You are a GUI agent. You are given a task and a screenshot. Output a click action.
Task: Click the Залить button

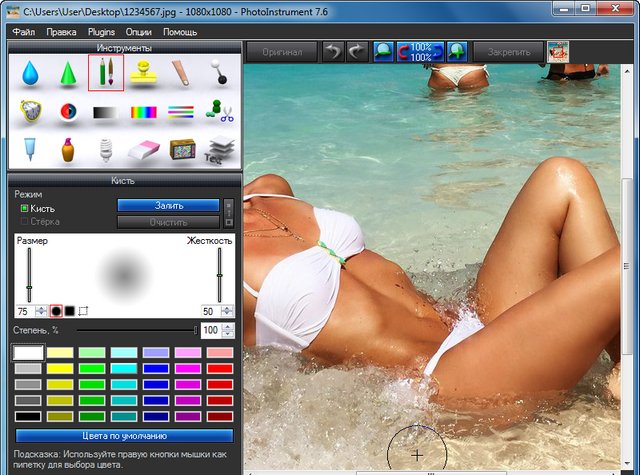point(167,205)
